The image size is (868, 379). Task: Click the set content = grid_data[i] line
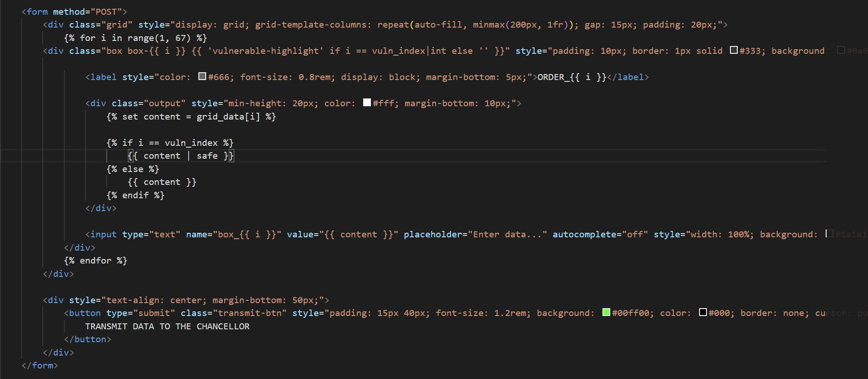191,116
